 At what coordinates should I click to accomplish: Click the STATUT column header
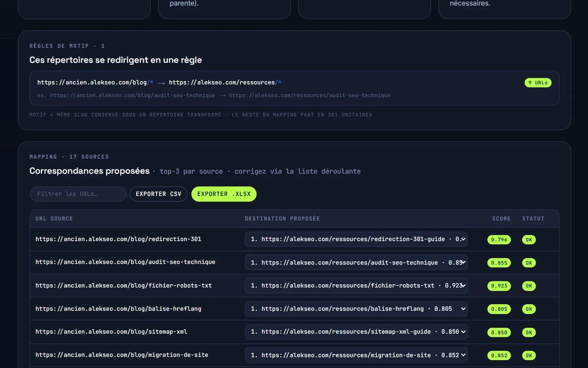[x=533, y=219]
